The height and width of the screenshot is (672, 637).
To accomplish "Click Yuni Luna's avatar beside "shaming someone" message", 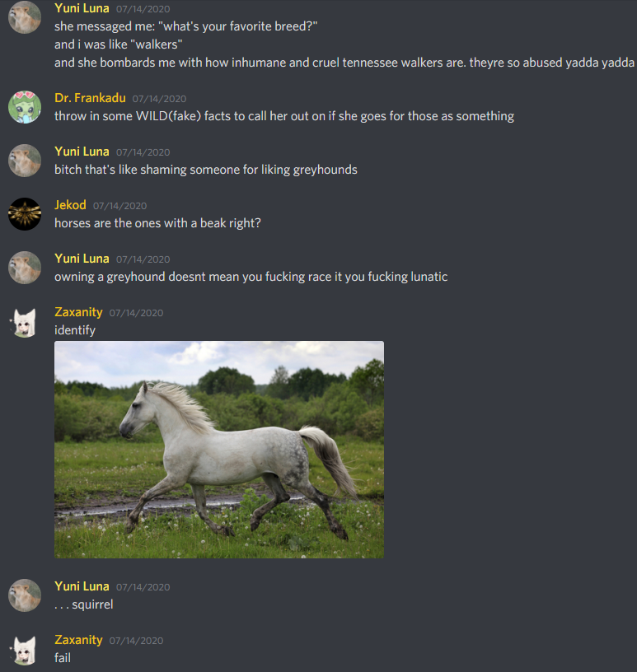I will (25, 161).
